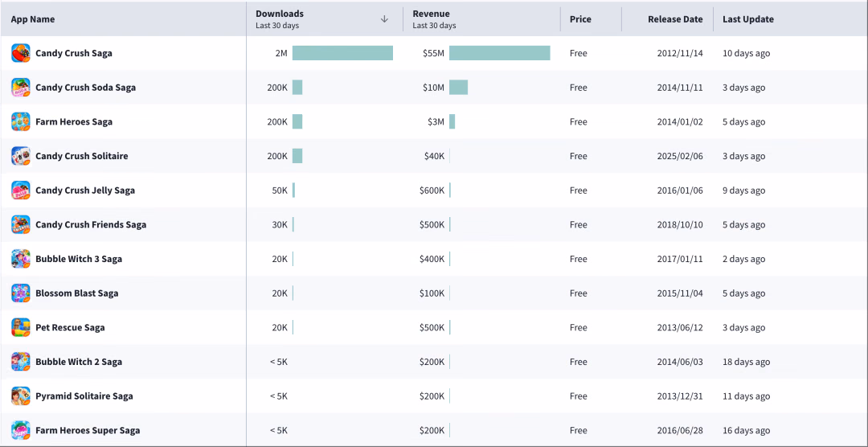Select the Bubble Witch 3 Saga icon

point(20,259)
